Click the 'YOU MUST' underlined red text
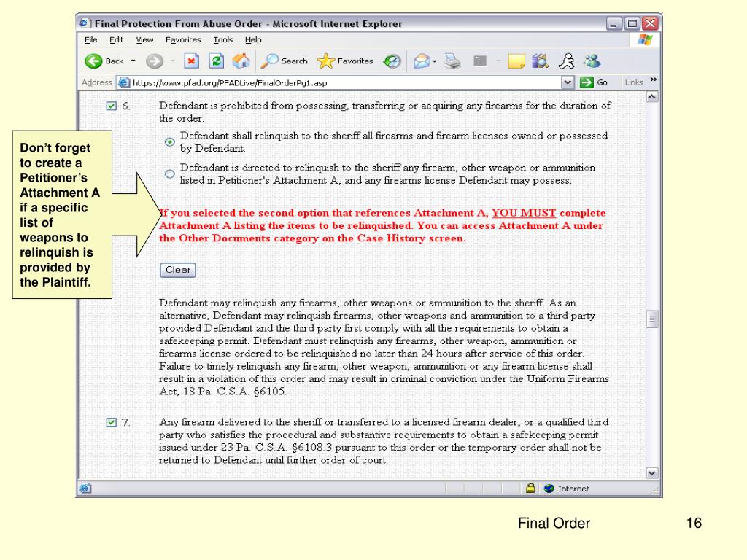Screen dimensions: 747x560 pyautogui.click(x=524, y=213)
